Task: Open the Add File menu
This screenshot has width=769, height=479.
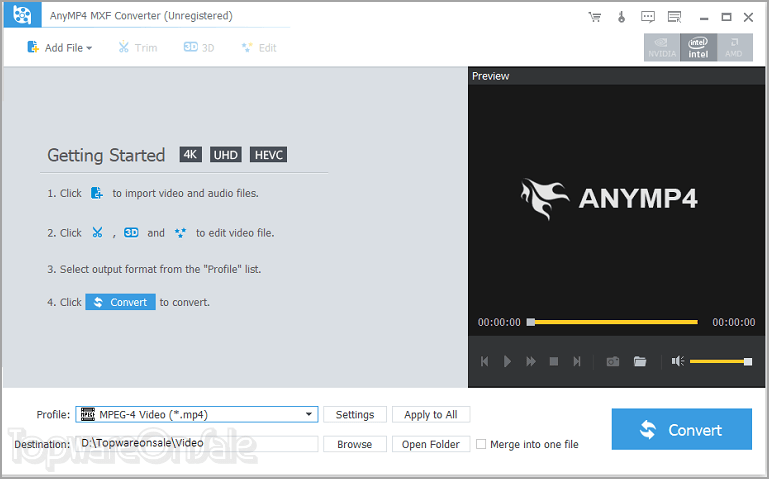Action: 59,48
